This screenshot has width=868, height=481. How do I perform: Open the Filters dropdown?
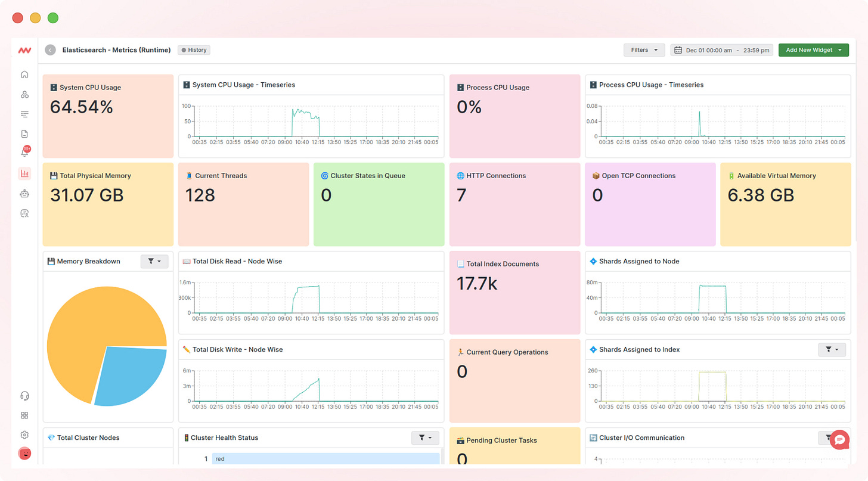click(x=644, y=50)
